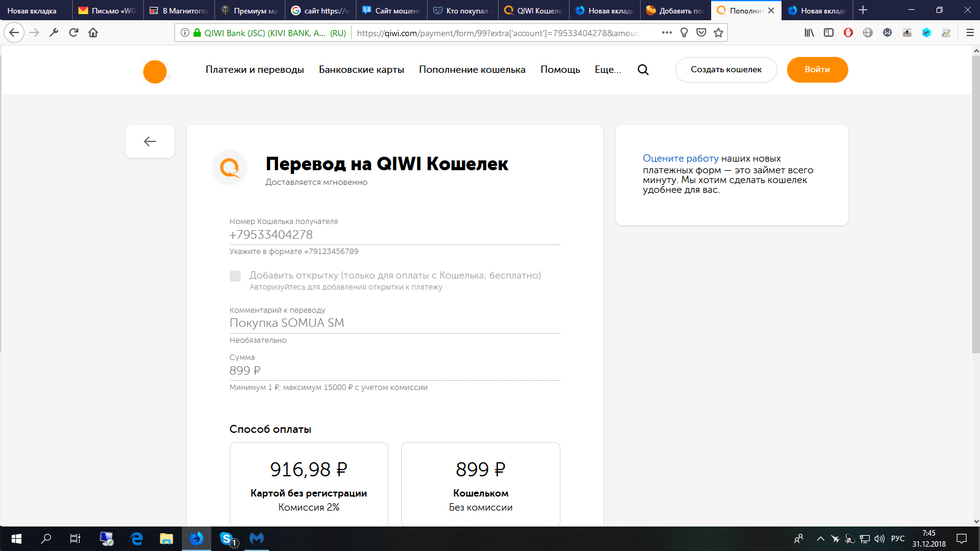Edit the Сумма amount field
The image size is (980, 551).
tap(395, 371)
